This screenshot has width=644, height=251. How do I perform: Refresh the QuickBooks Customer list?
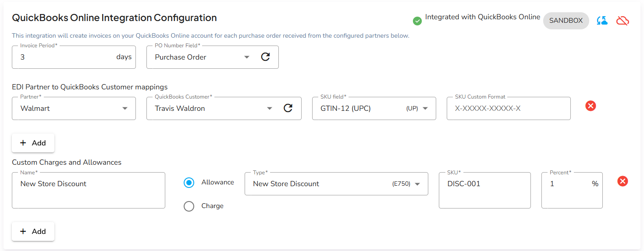[288, 108]
